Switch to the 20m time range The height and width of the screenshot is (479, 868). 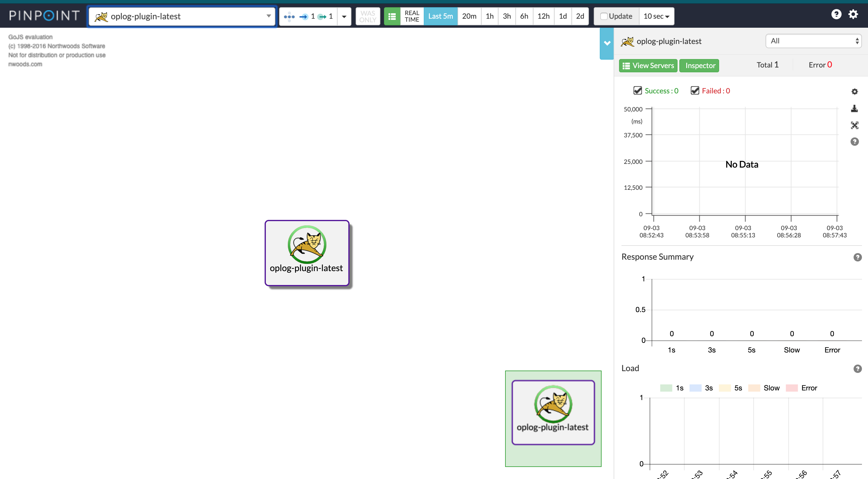469,16
